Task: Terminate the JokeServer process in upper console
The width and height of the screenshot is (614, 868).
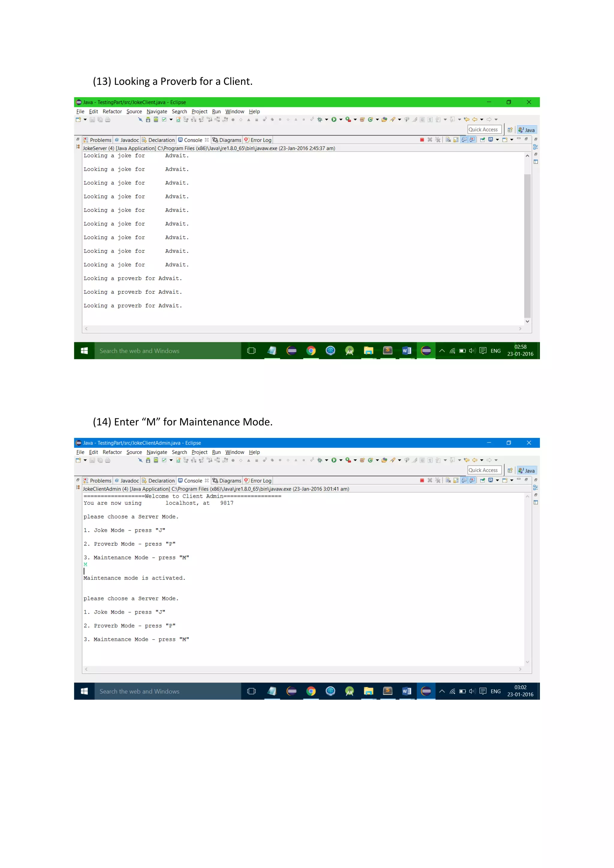Action: 422,140
